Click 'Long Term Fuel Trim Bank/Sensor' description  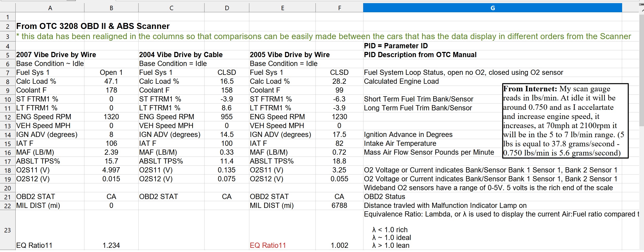coord(418,108)
